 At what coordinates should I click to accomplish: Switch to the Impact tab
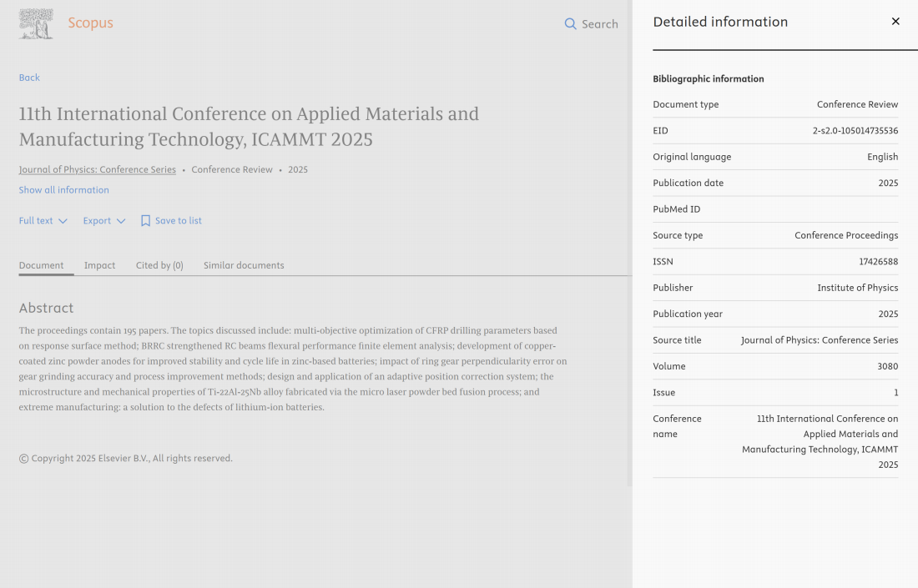point(99,265)
